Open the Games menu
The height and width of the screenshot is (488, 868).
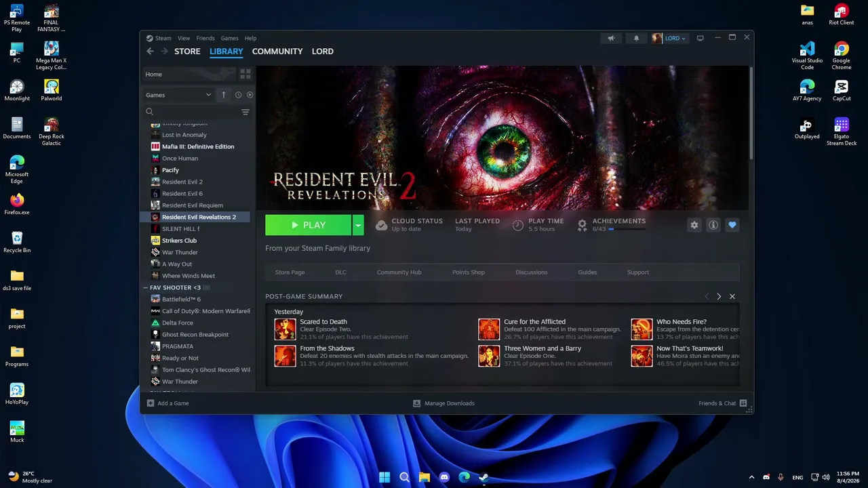(230, 39)
